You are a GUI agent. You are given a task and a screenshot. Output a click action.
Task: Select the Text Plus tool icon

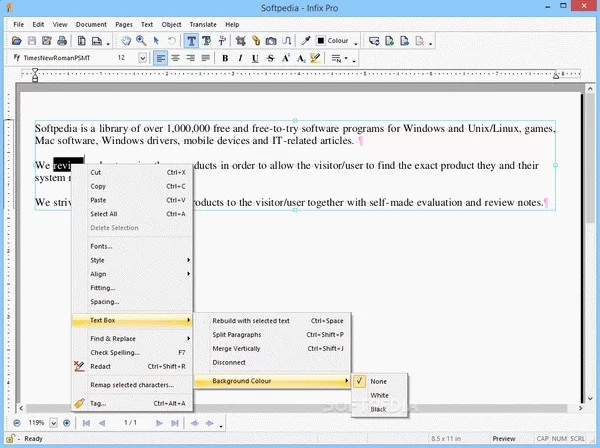pyautogui.click(x=207, y=41)
